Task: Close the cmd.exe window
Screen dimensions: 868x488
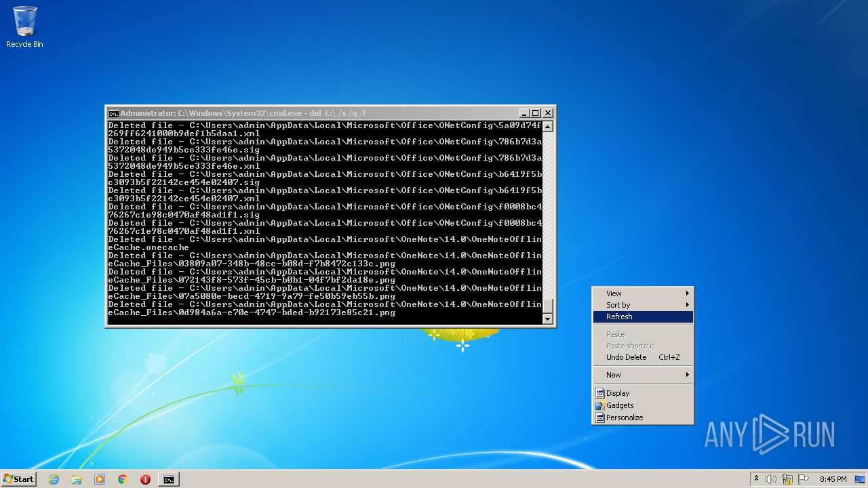Action: [x=548, y=113]
